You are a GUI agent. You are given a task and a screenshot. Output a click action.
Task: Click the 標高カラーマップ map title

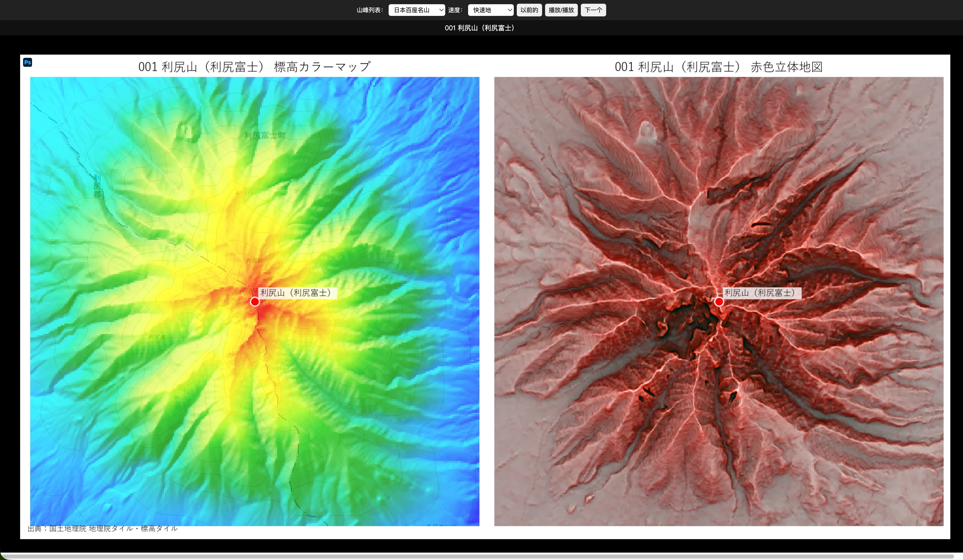click(255, 67)
